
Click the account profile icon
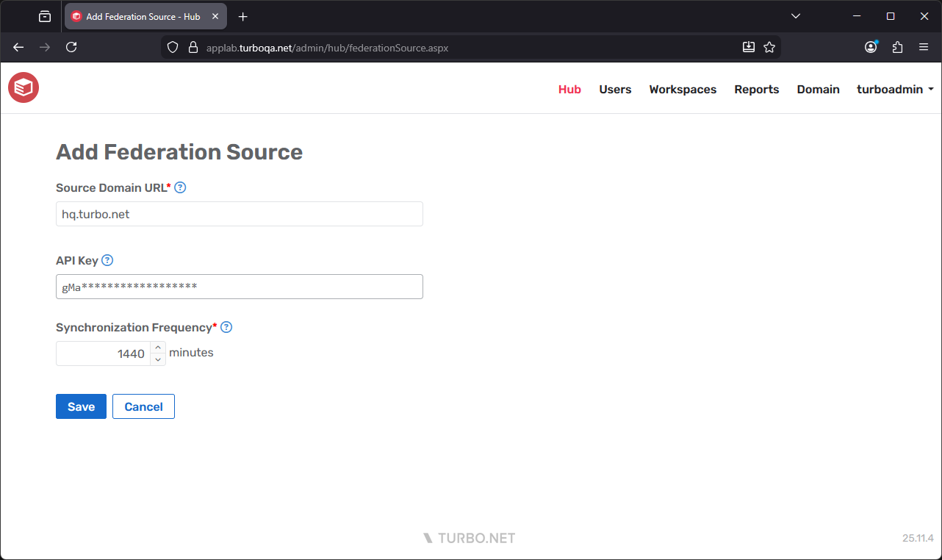pyautogui.click(x=871, y=46)
